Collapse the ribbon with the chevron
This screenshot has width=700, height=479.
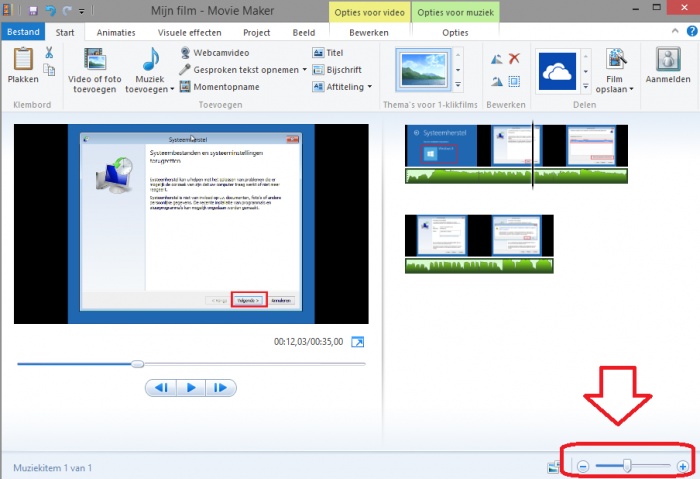pyautogui.click(x=675, y=31)
